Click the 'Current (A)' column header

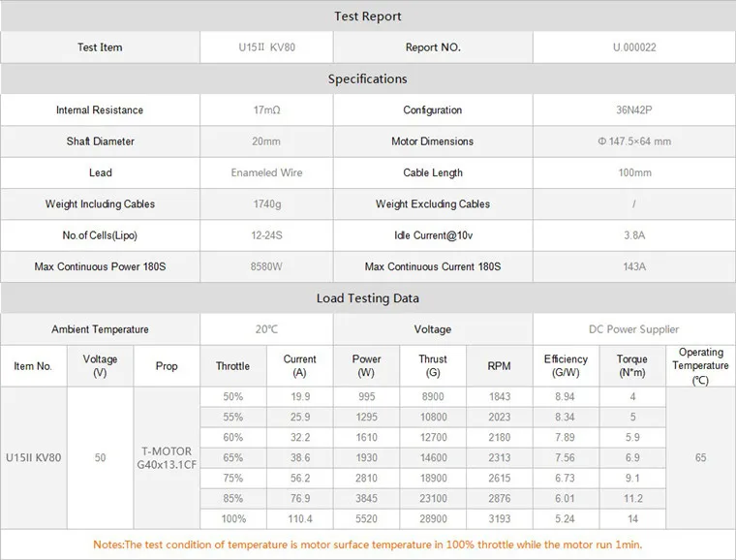pos(299,366)
